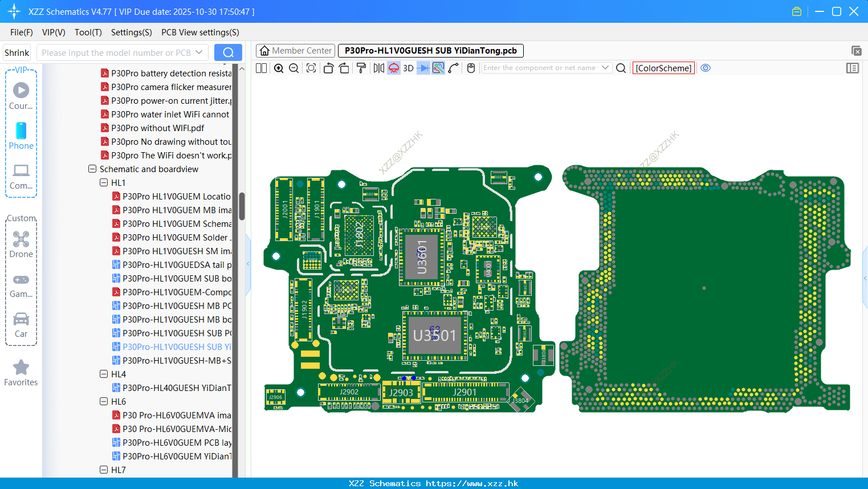Click the split view icon in PCB toolbar
This screenshot has width=868, height=489.
261,68
